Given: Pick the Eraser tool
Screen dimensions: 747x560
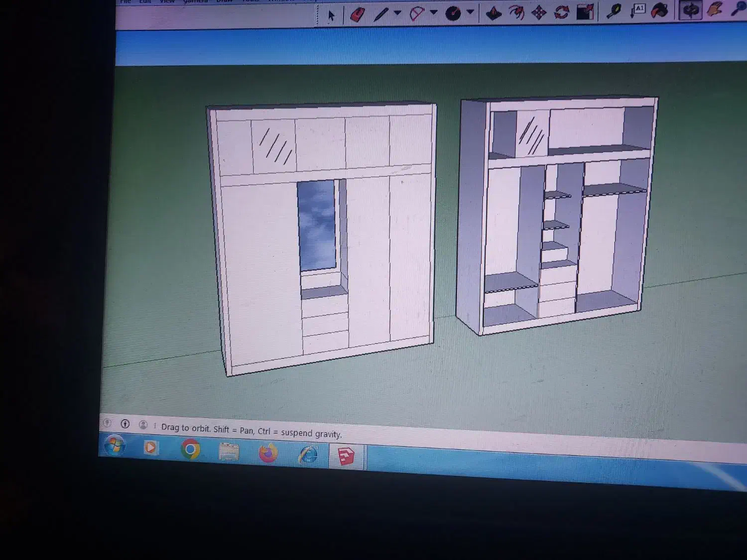Looking at the screenshot, I should (x=357, y=14).
